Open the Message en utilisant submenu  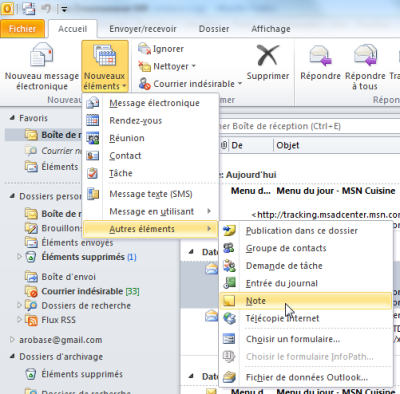[x=150, y=211]
